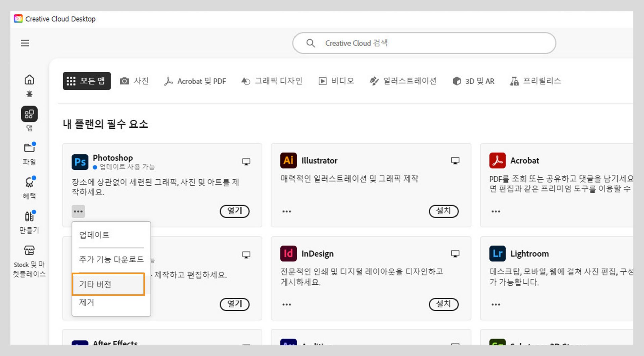Click the Photoshop Ps app icon
The width and height of the screenshot is (644, 356).
coord(80,162)
